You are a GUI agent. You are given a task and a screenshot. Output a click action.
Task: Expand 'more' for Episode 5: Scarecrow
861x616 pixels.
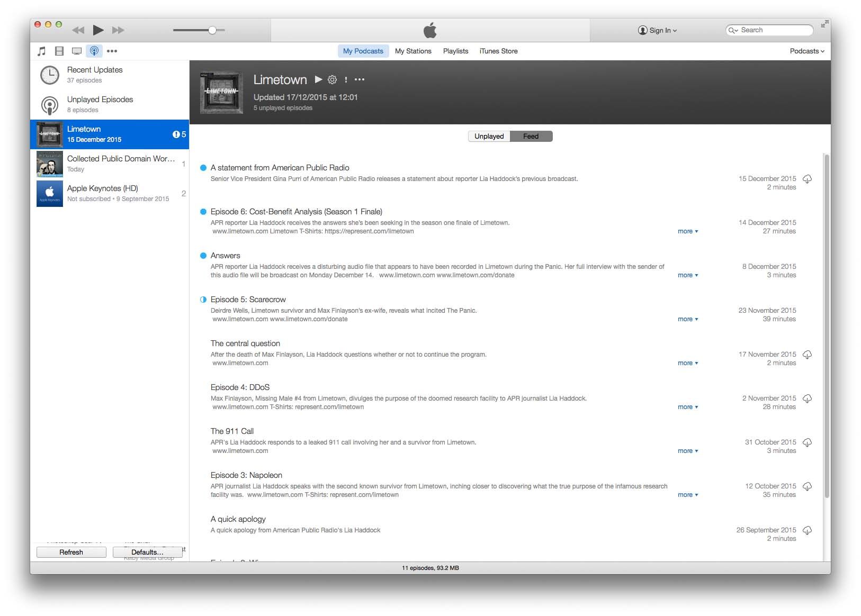(687, 319)
